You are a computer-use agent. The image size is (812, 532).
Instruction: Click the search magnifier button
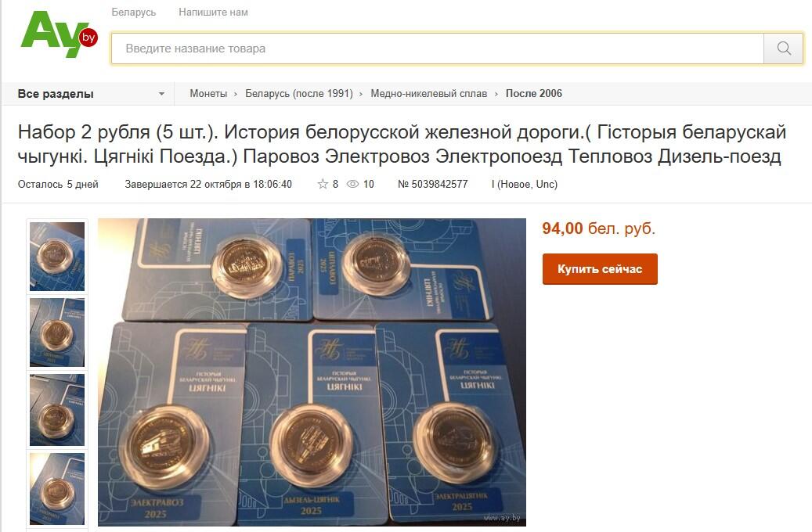tap(784, 49)
